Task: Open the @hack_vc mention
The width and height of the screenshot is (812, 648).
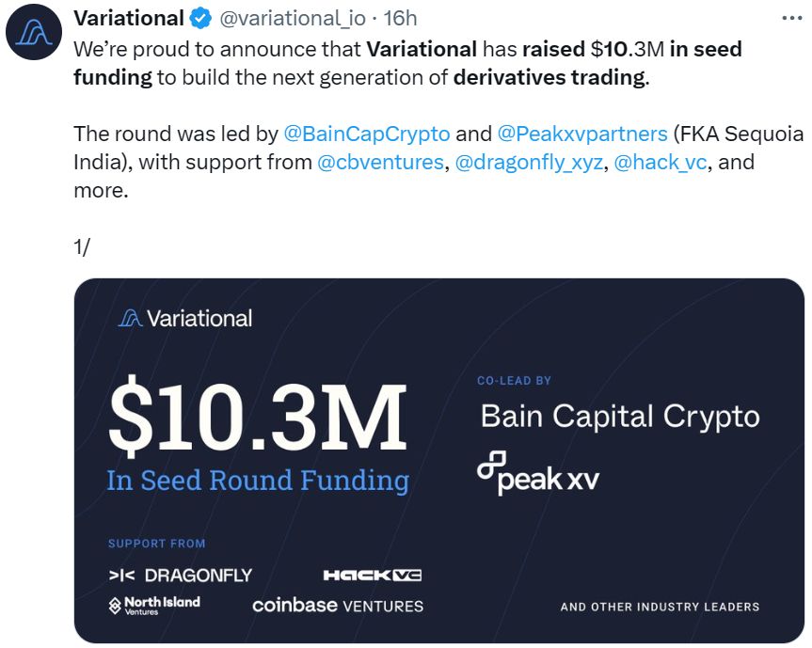Action: (x=661, y=162)
